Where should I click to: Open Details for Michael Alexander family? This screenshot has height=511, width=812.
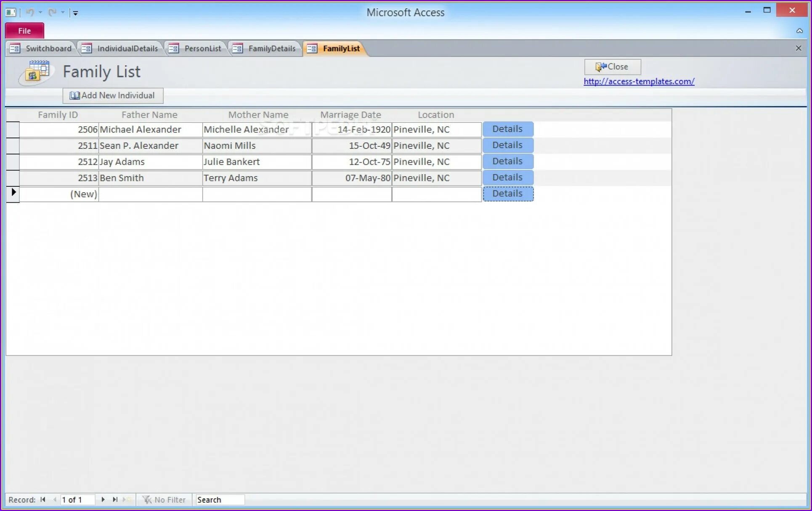coord(508,129)
